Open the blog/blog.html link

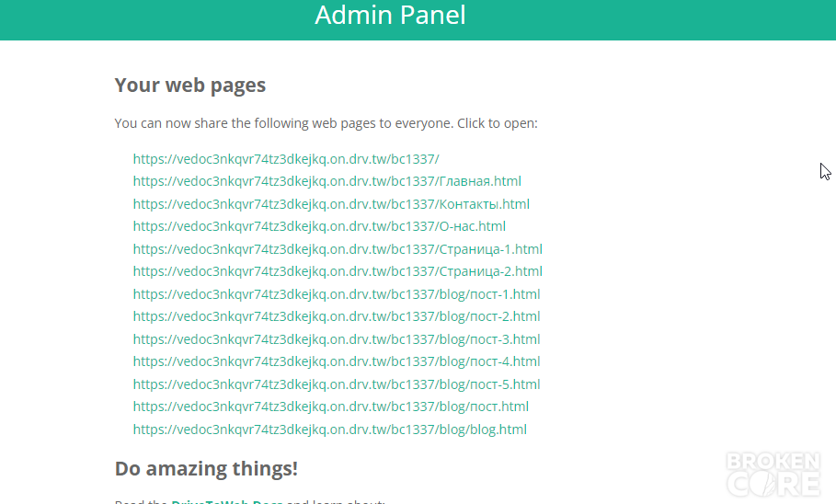pos(329,430)
